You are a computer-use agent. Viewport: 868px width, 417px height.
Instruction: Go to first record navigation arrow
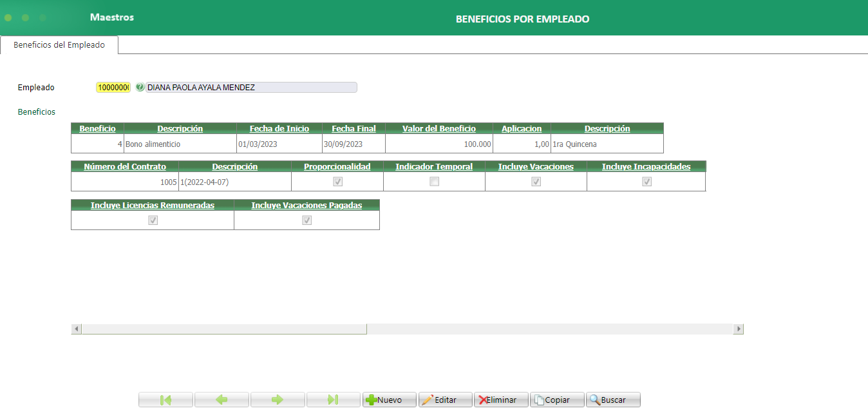165,400
